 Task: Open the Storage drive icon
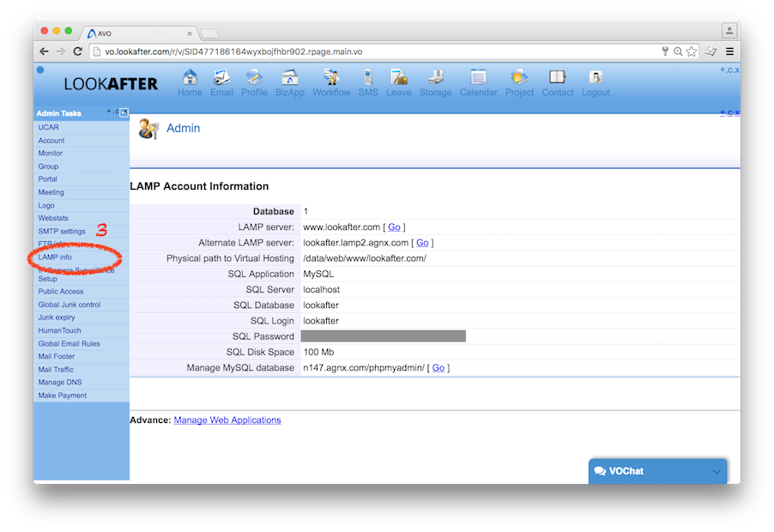click(x=435, y=77)
